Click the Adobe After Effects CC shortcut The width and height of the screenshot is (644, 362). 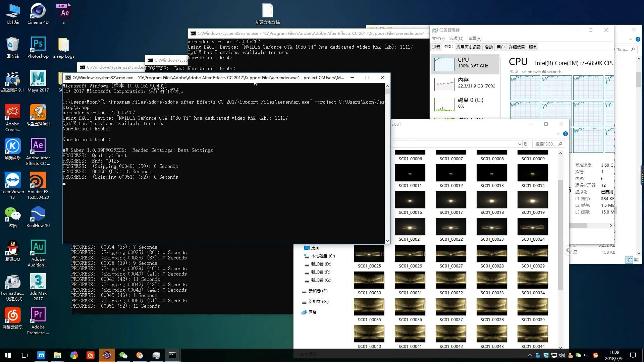38,152
